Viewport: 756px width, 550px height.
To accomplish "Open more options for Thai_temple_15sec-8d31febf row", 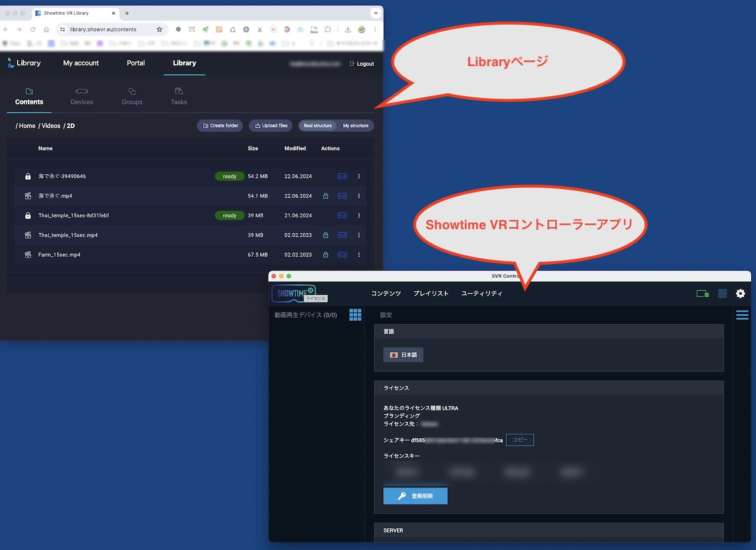I will click(359, 216).
